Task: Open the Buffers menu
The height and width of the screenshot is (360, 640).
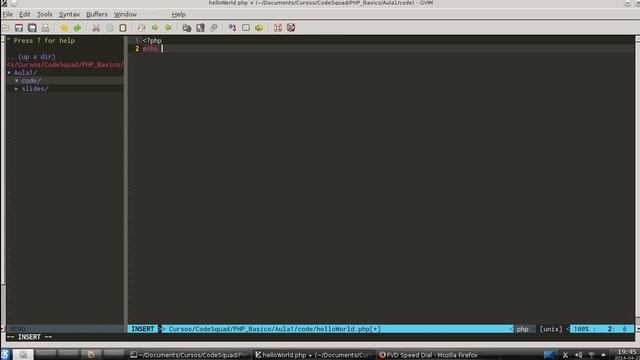Action: click(97, 14)
